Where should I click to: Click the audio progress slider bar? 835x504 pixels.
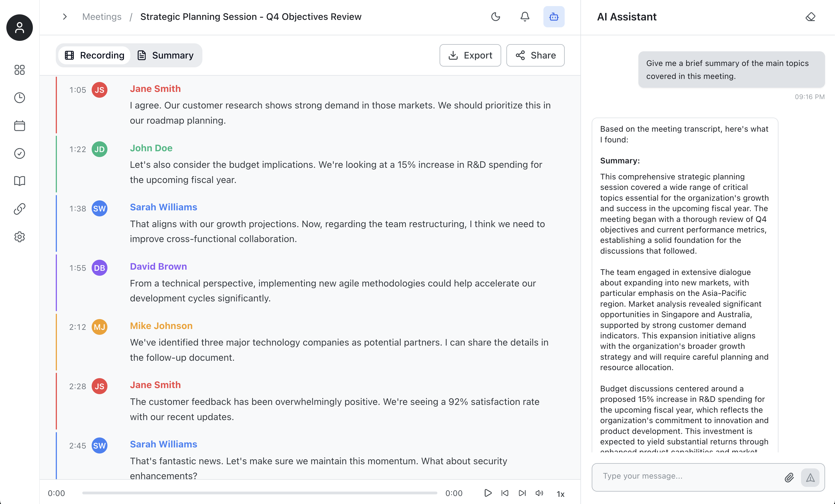(x=260, y=493)
